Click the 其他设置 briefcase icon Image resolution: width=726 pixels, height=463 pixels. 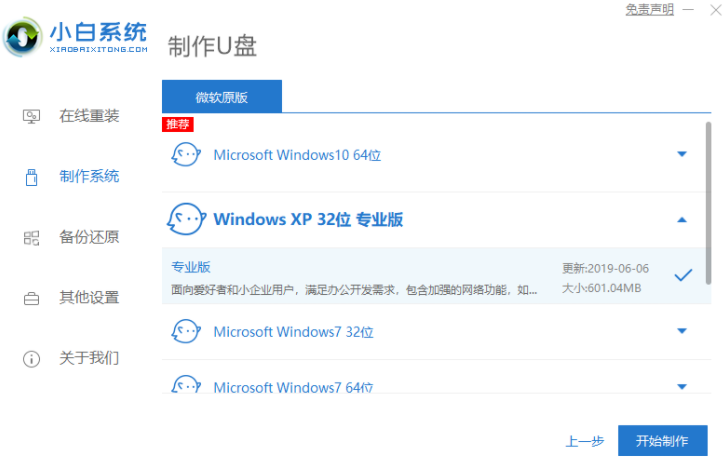(x=31, y=298)
